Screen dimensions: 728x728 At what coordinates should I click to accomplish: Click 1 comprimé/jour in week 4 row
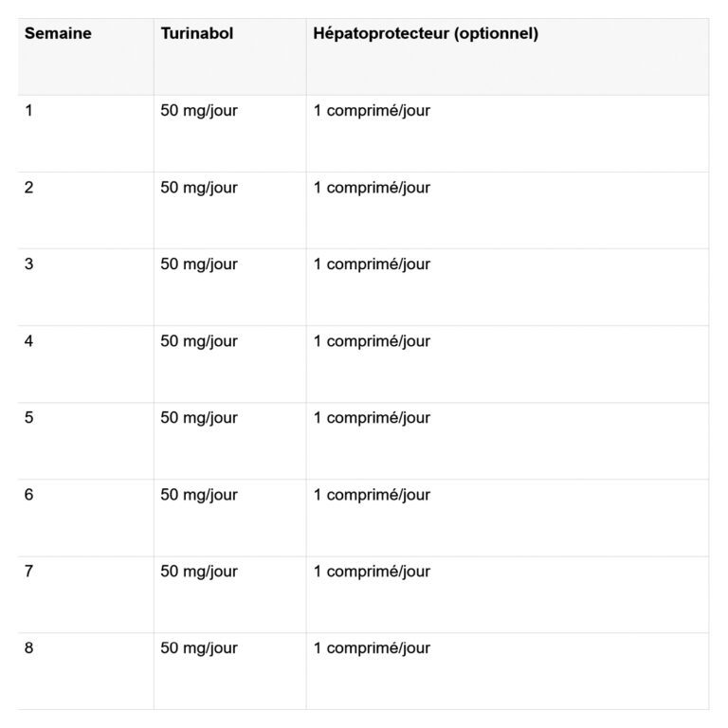pos(372,341)
